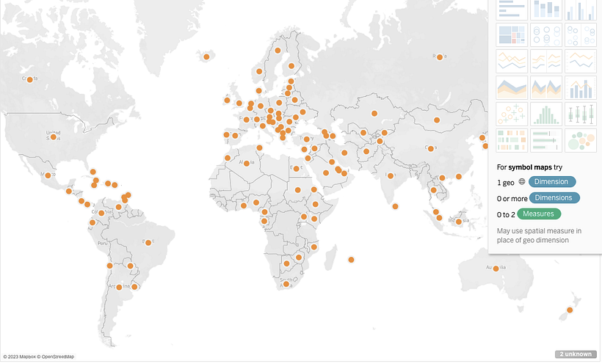Select the orange mark on Egypt

pos(296,169)
